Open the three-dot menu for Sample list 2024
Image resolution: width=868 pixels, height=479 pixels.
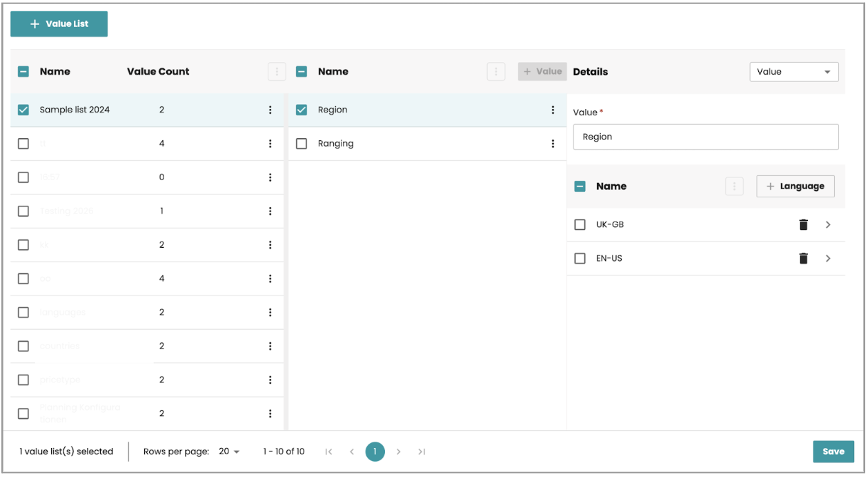point(270,110)
